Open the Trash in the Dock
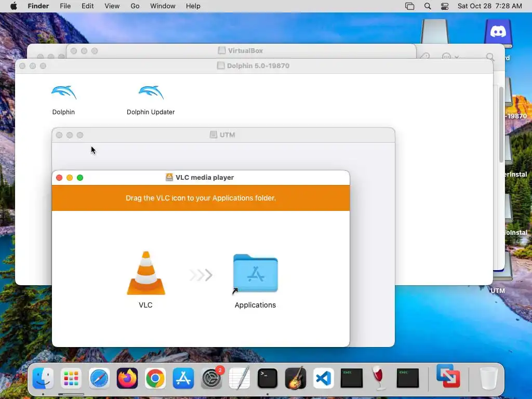The width and height of the screenshot is (532, 399). (x=488, y=378)
